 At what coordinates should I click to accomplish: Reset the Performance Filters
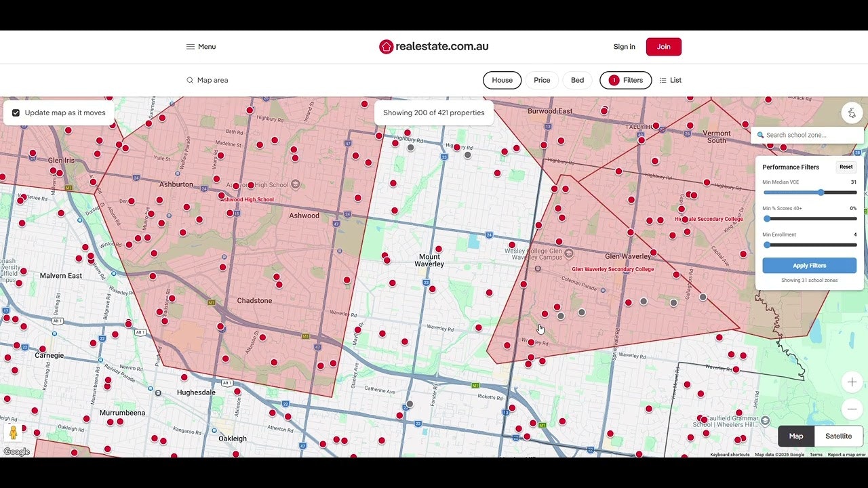[846, 167]
